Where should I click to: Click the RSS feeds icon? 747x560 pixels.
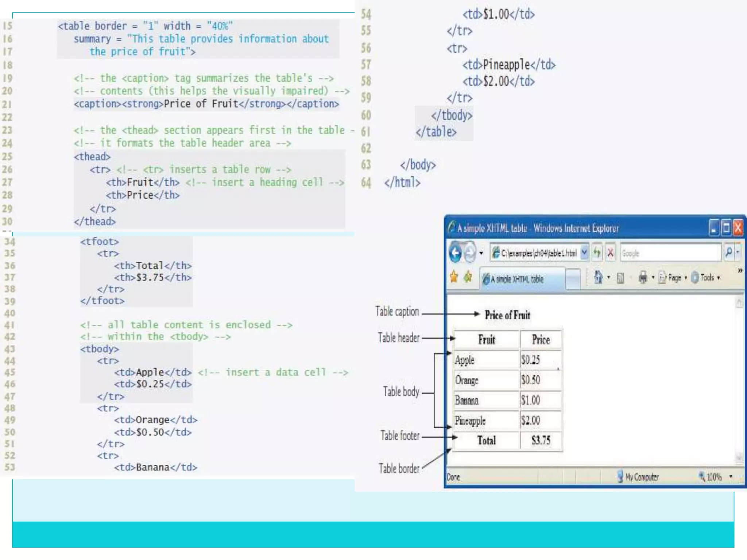click(x=620, y=278)
